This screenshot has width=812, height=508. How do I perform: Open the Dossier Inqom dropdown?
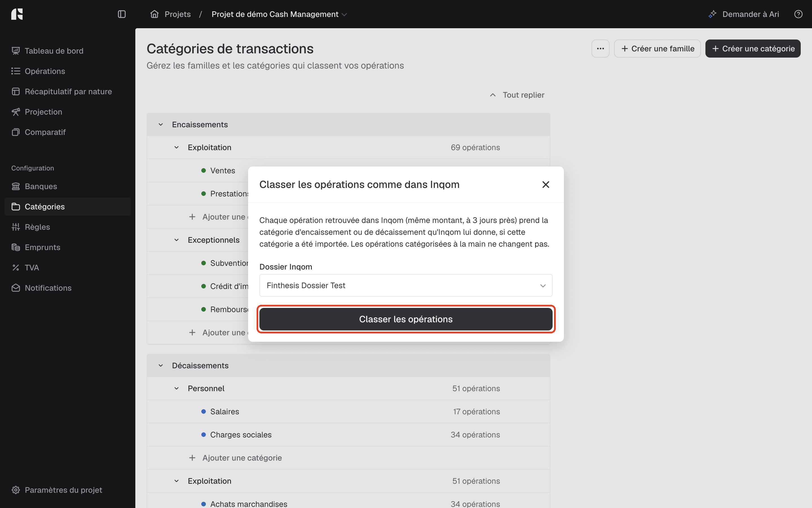(x=406, y=285)
